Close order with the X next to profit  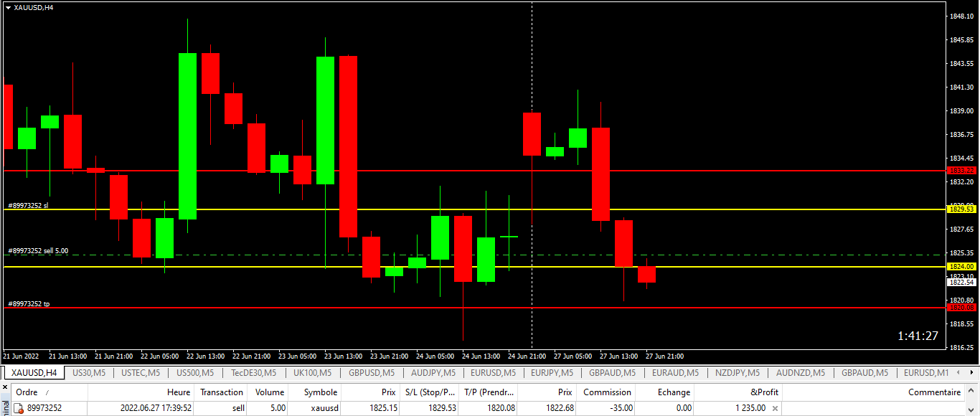[775, 408]
